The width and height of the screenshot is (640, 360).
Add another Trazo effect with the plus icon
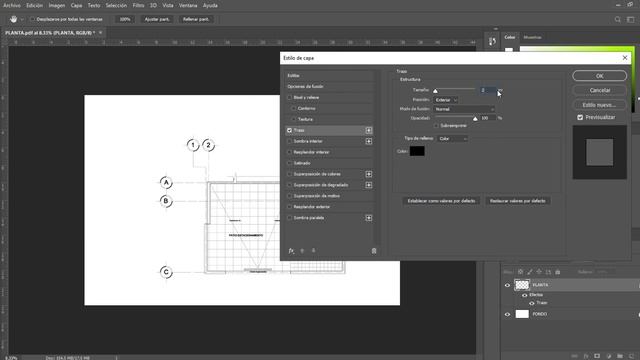(369, 130)
